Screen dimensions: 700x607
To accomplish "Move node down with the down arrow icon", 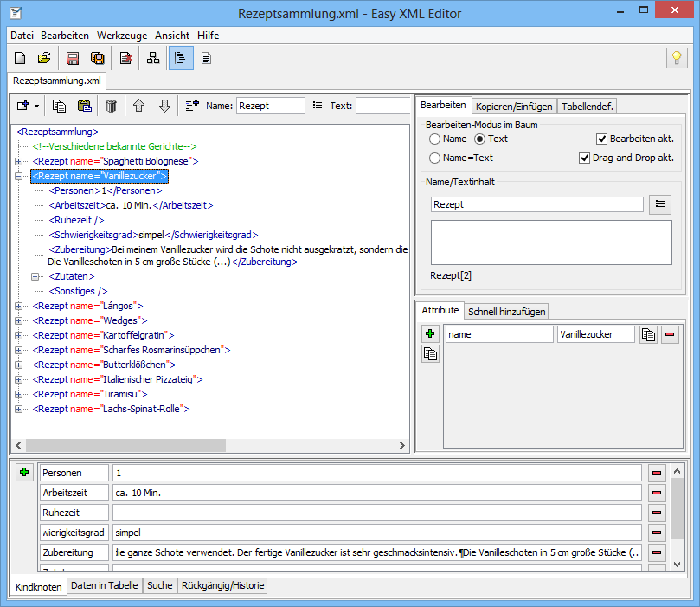I will coord(164,106).
